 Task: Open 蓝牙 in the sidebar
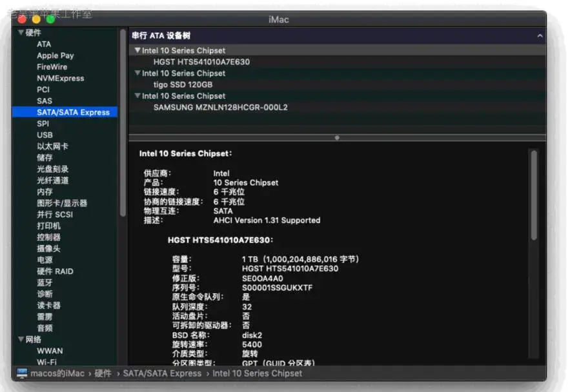45,282
